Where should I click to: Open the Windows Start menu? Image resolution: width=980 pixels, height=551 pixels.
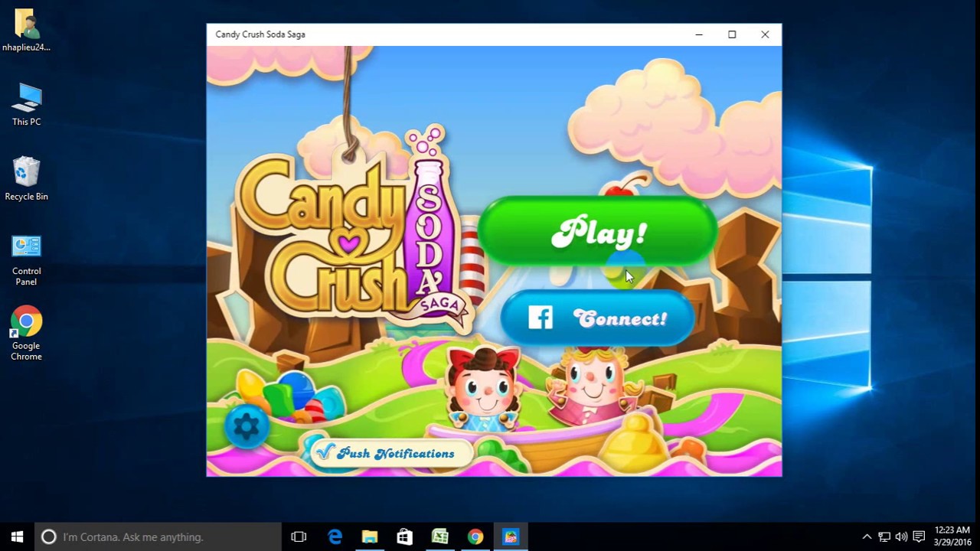click(18, 536)
